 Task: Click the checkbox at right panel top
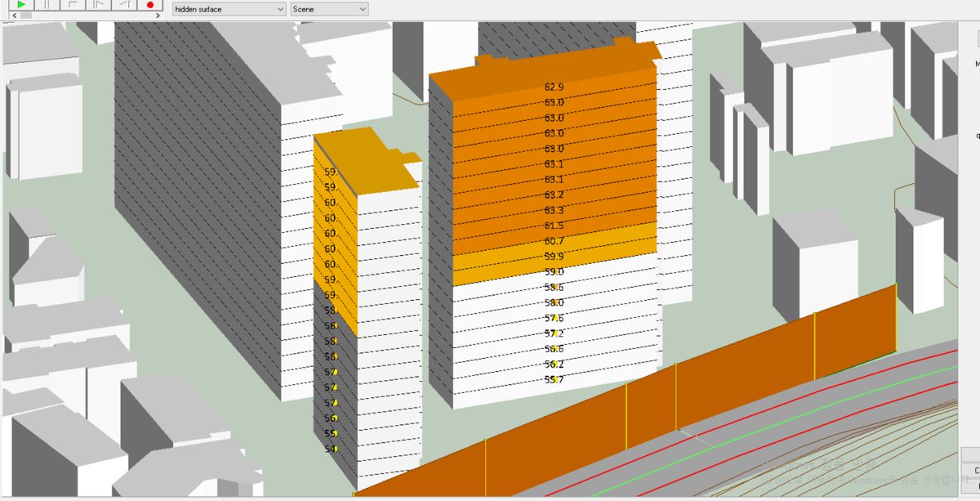[978, 39]
